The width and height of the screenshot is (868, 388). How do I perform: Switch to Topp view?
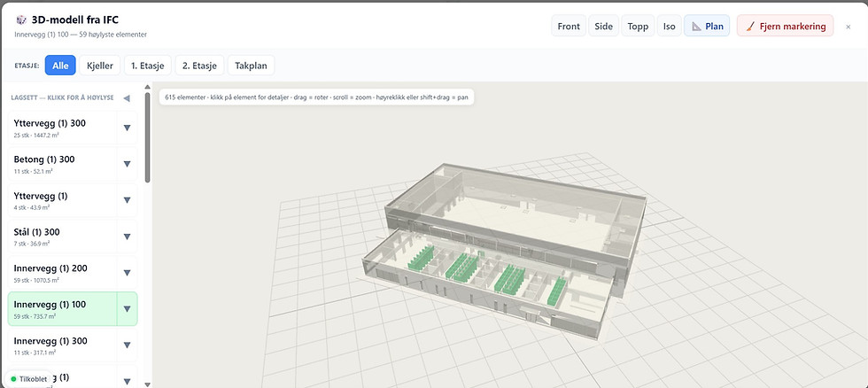pyautogui.click(x=638, y=26)
